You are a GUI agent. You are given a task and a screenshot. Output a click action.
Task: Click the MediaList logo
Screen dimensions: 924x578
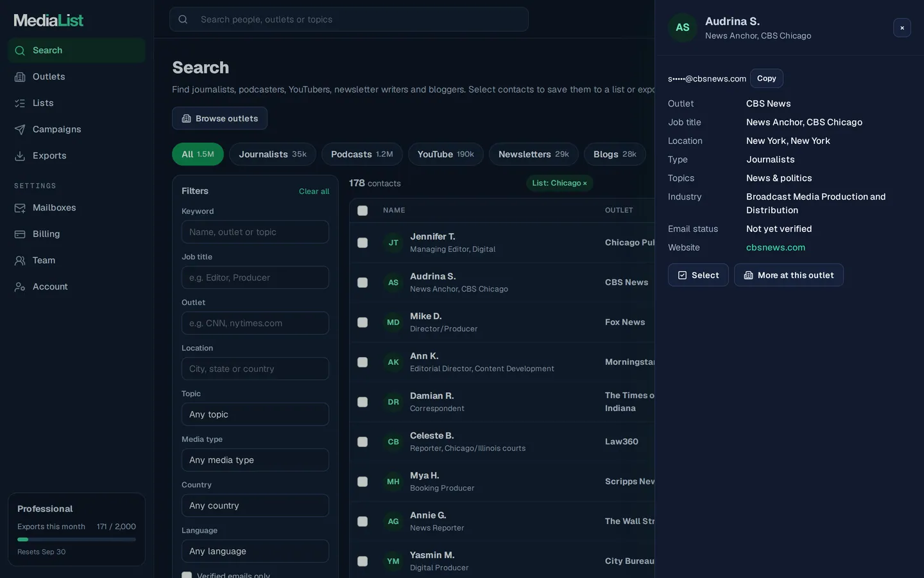(x=49, y=21)
